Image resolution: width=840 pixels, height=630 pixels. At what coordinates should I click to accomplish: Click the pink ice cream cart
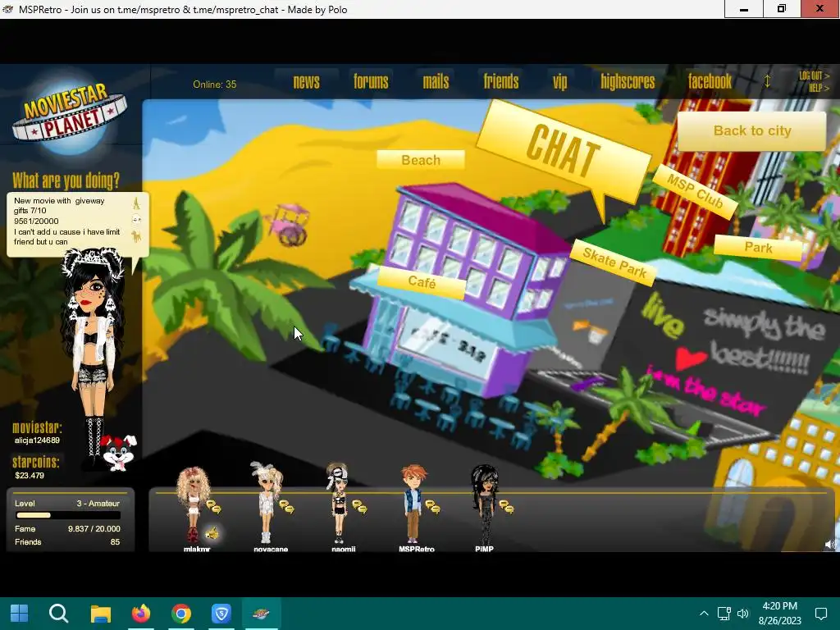pos(288,225)
